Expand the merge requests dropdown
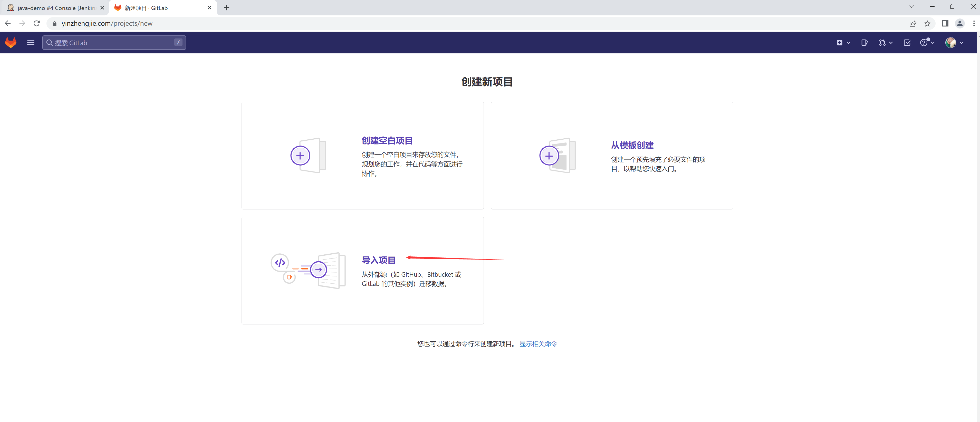 [x=885, y=43]
